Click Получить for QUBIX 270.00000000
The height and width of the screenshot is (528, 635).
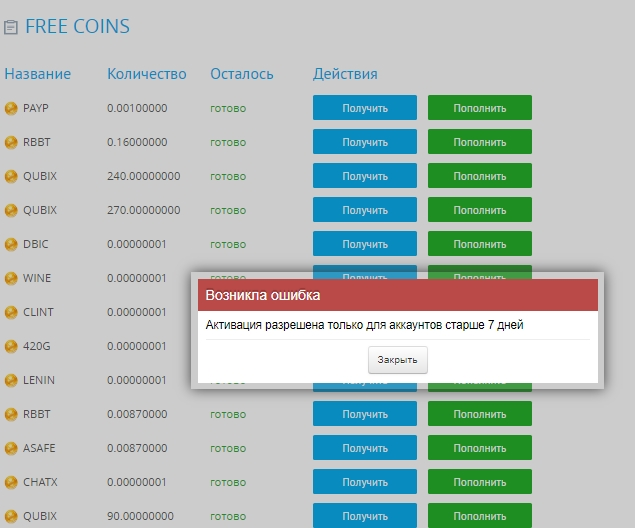pos(364,210)
